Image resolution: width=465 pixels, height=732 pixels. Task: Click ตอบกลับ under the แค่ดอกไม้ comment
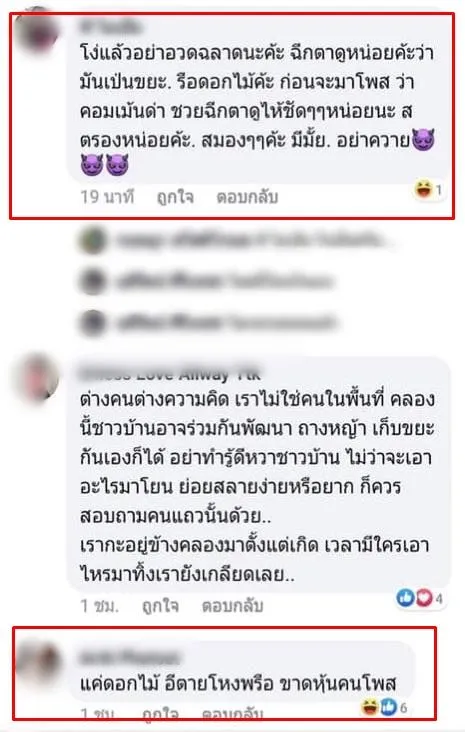232,714
